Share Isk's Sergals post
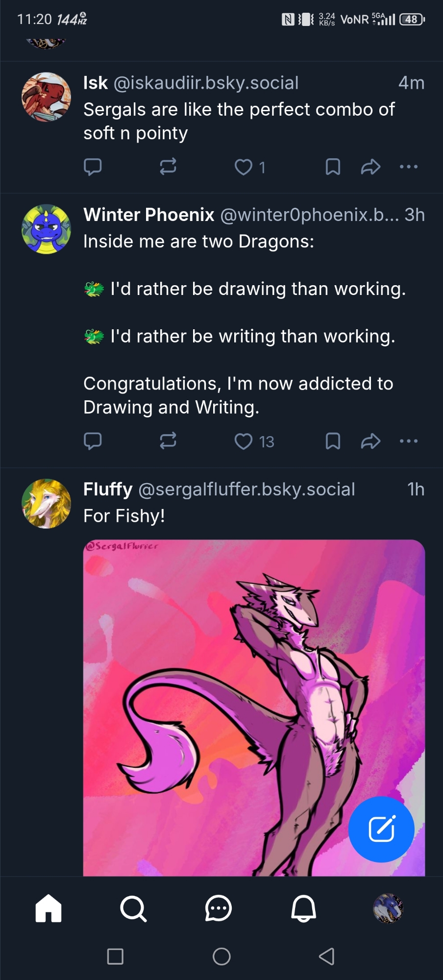 (x=370, y=167)
